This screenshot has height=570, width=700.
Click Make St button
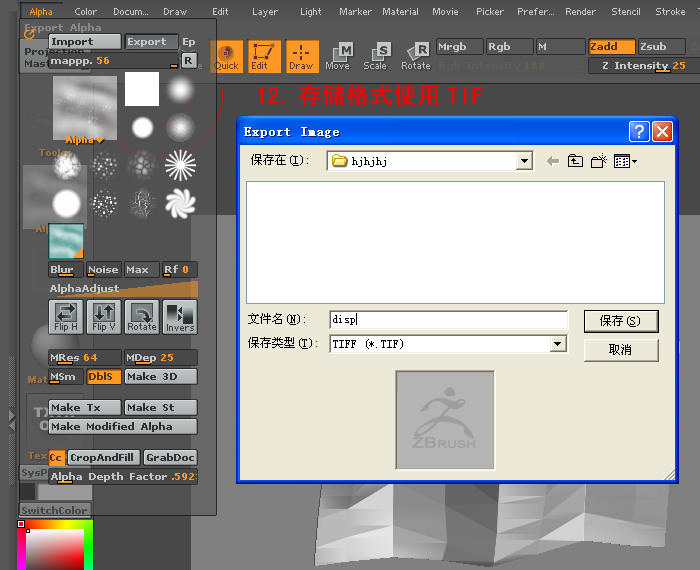click(x=161, y=408)
